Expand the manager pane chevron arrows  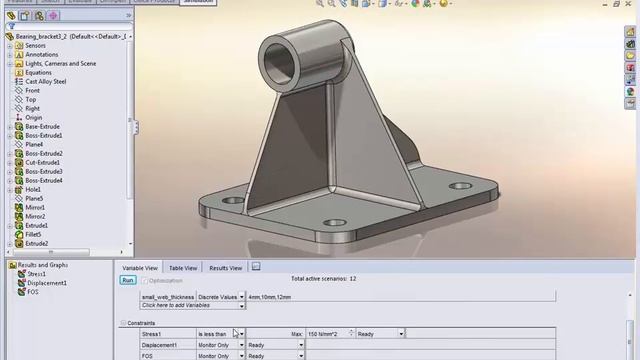pyautogui.click(x=129, y=16)
